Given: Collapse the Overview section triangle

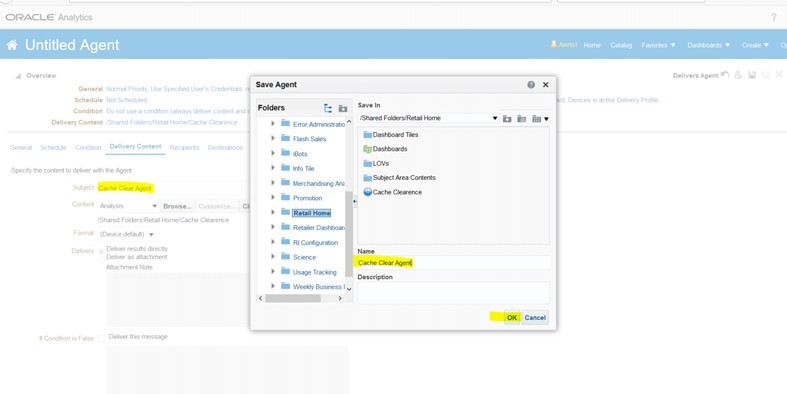Looking at the screenshot, I should click(x=18, y=76).
